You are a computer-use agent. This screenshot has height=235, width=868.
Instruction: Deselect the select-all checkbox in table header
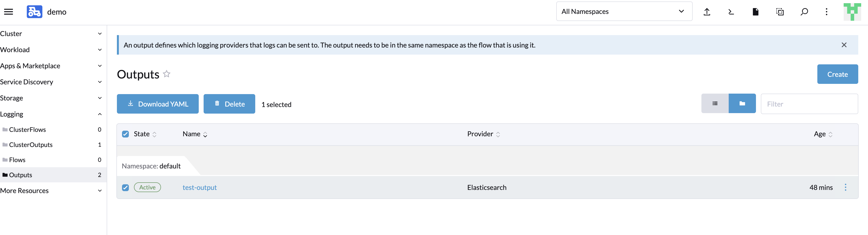(125, 134)
